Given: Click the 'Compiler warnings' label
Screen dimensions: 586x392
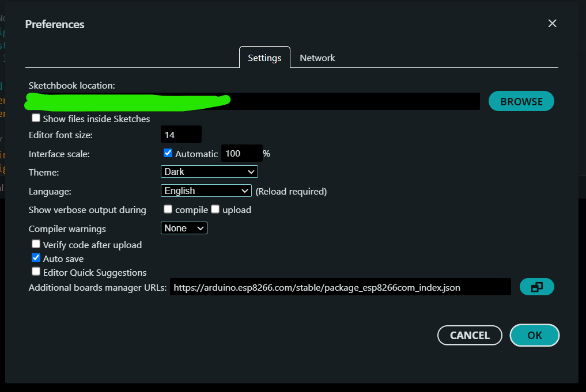Looking at the screenshot, I should 67,229.
